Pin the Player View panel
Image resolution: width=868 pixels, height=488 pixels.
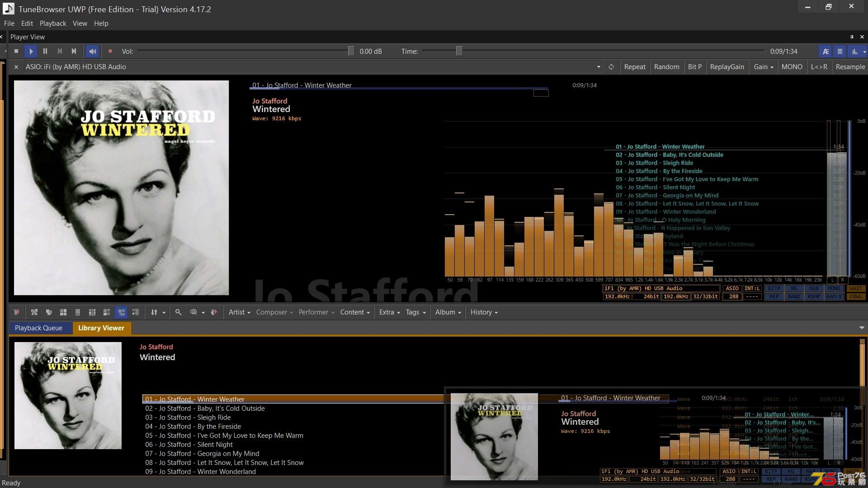852,37
